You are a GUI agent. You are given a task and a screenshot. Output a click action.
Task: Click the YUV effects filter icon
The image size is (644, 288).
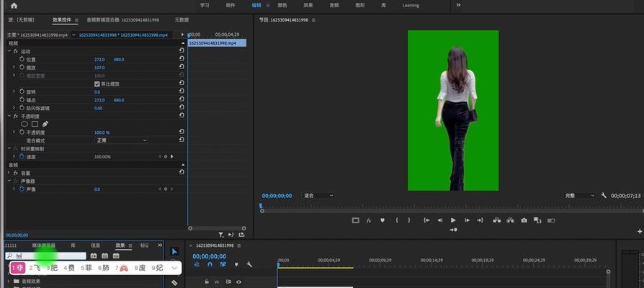[116, 256]
